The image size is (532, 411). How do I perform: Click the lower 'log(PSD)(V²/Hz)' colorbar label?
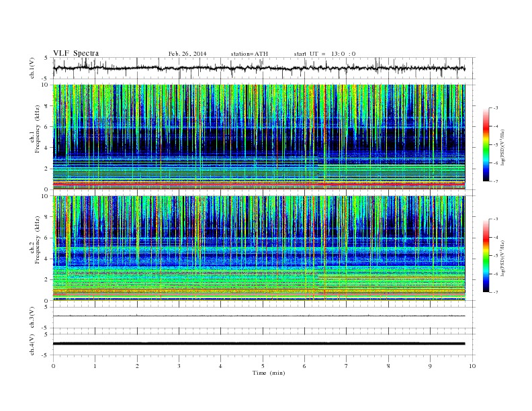pyautogui.click(x=503, y=258)
